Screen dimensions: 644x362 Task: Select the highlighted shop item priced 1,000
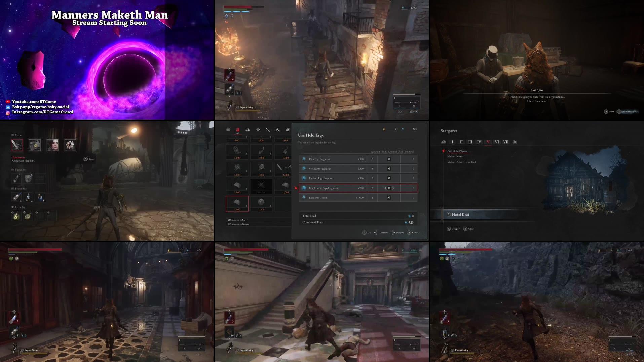(x=237, y=204)
